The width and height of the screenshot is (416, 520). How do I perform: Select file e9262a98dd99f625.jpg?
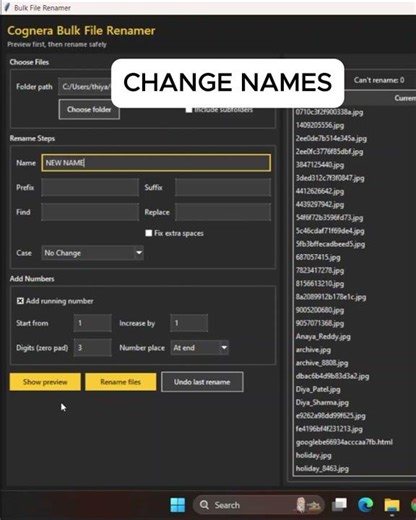point(330,416)
